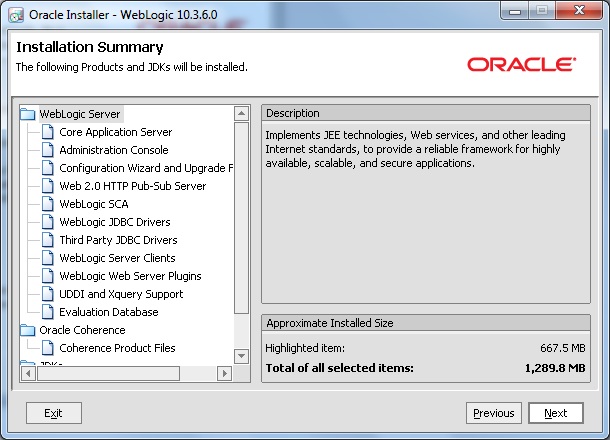610x440 pixels.
Task: Click the WebLogic Web Server Plugins icon
Action: pyautogui.click(x=47, y=276)
